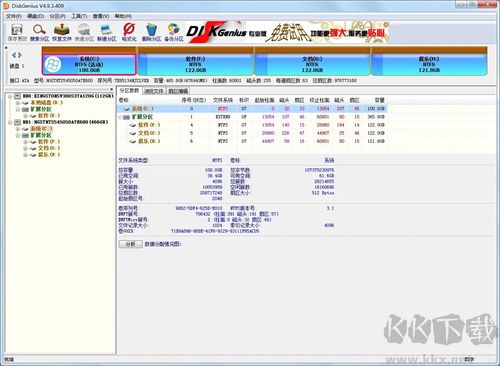Select 软件(F:) label in the left tree
This screenshot has width=500, height=366.
click(x=49, y=142)
